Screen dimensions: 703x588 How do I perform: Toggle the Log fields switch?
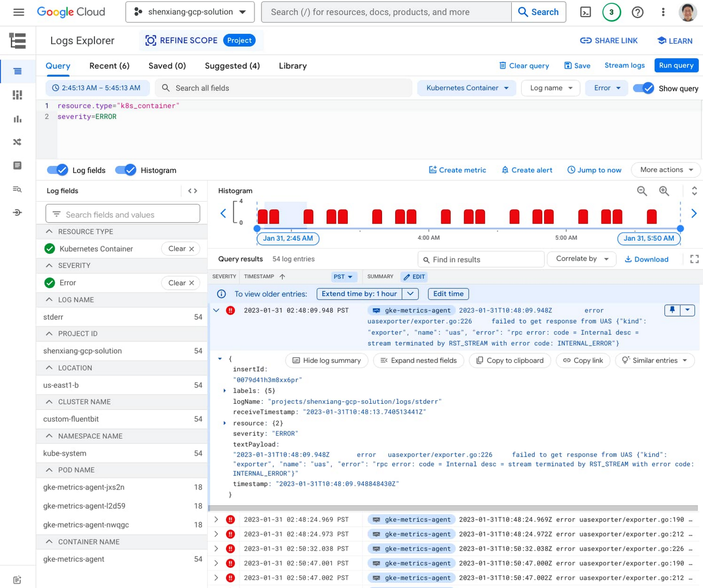[x=58, y=170]
